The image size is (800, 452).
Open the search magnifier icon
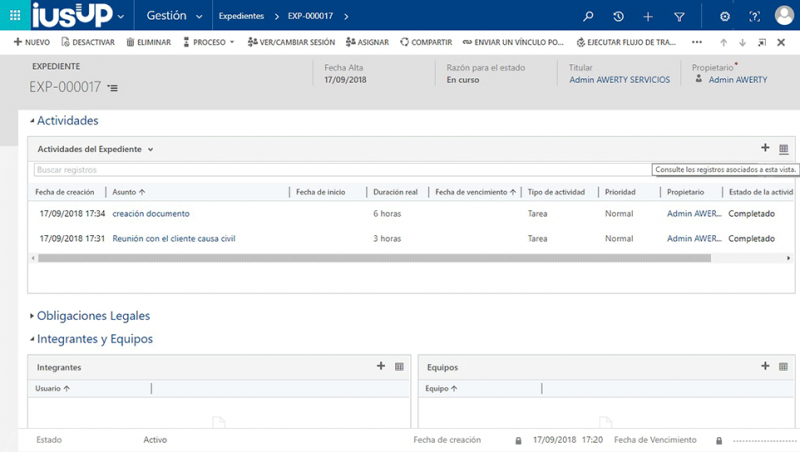coord(588,16)
